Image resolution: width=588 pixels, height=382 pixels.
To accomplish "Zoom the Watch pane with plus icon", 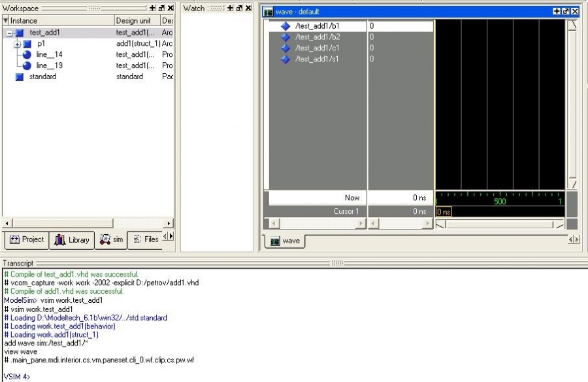I will point(230,8).
